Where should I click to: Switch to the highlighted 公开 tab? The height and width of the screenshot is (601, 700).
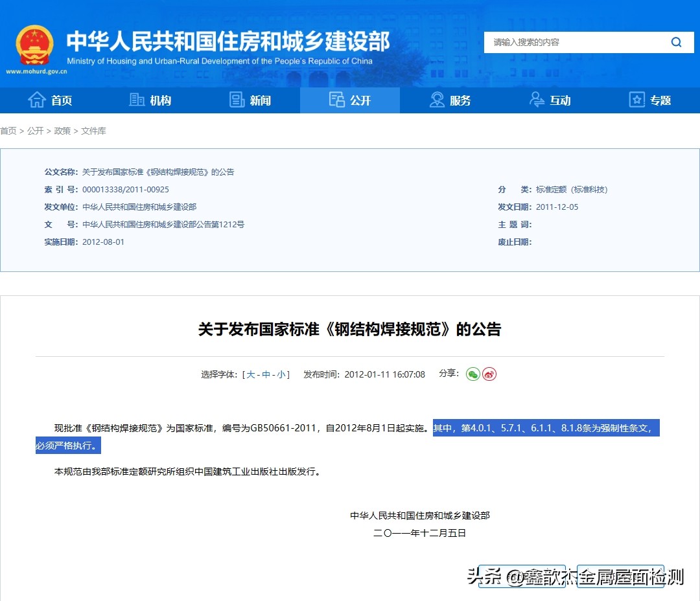[350, 100]
